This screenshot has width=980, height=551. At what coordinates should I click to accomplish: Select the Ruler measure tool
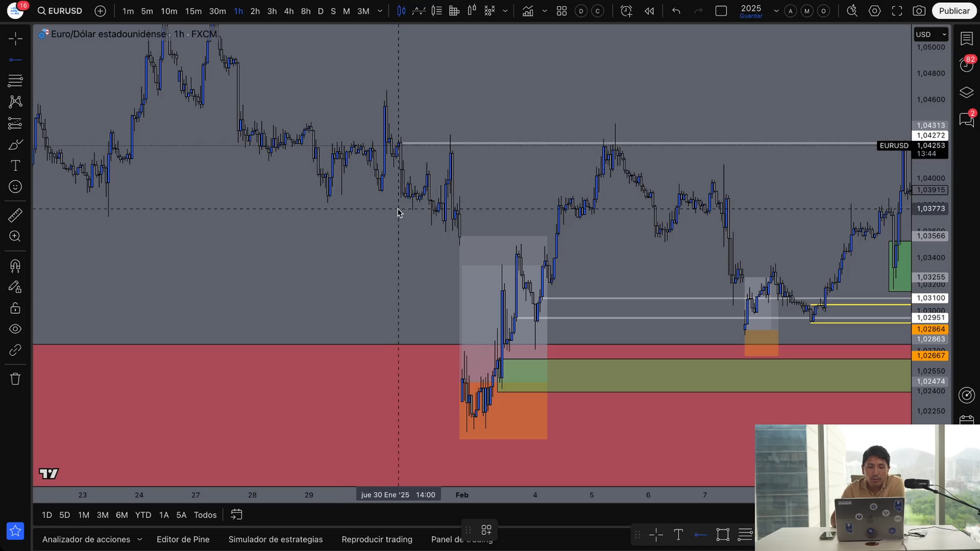coord(15,216)
